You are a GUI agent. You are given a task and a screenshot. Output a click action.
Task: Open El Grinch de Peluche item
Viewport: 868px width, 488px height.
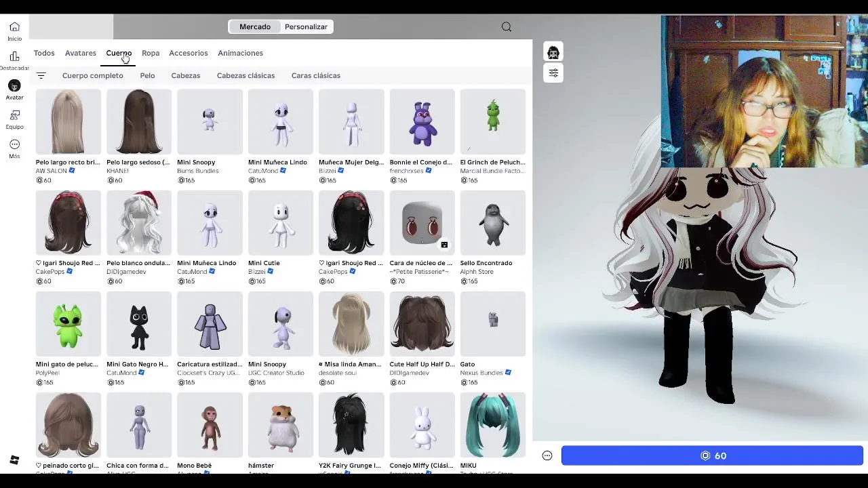coord(493,122)
